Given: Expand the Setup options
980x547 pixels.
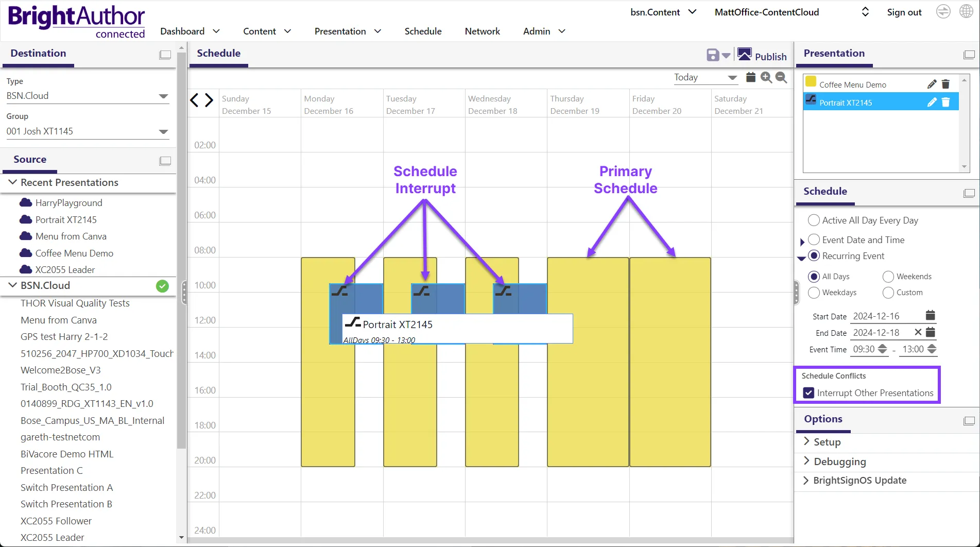Looking at the screenshot, I should click(806, 441).
